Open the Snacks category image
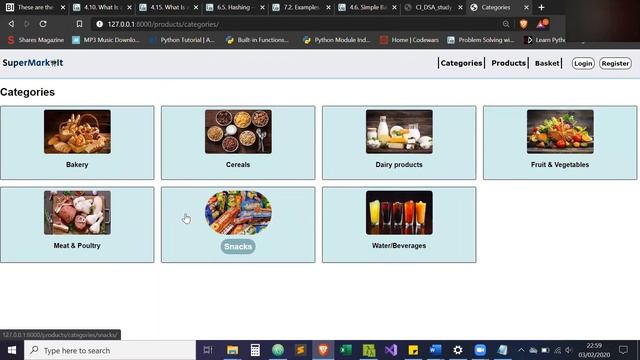Screen dimensions: 640x360 [x=238, y=213]
